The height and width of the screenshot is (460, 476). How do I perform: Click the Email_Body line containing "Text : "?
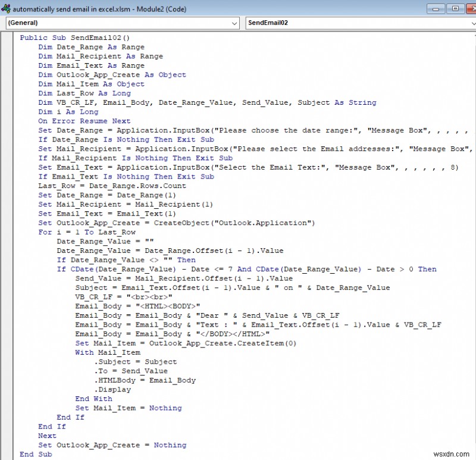[x=258, y=324]
